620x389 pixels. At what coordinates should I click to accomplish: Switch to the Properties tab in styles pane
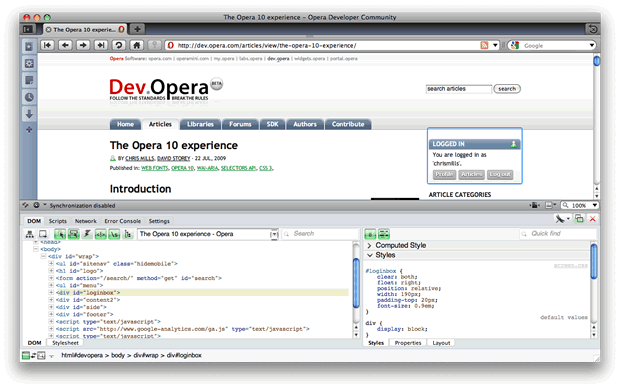point(408,343)
